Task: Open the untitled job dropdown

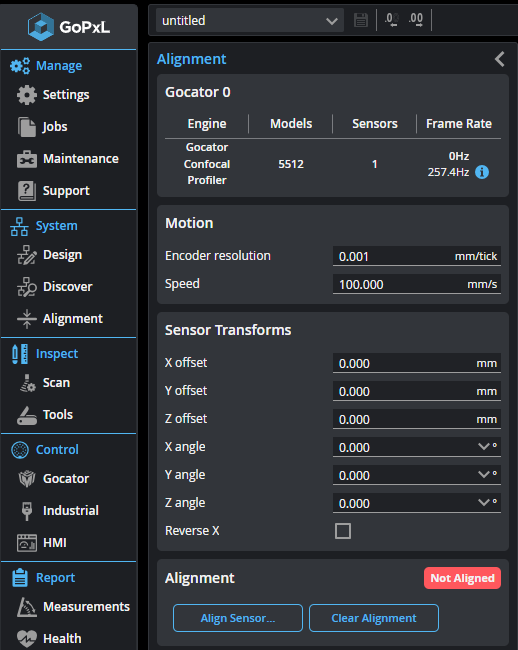Action: pos(250,20)
